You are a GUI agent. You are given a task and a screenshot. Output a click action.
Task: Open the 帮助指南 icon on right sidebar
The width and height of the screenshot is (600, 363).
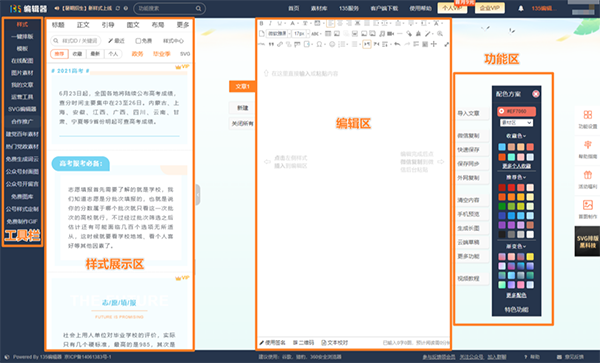[588, 145]
